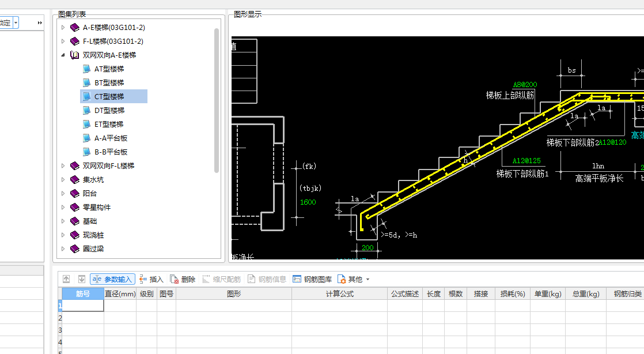Open the 钢筋图库 library
This screenshot has height=354, width=644.
312,279
